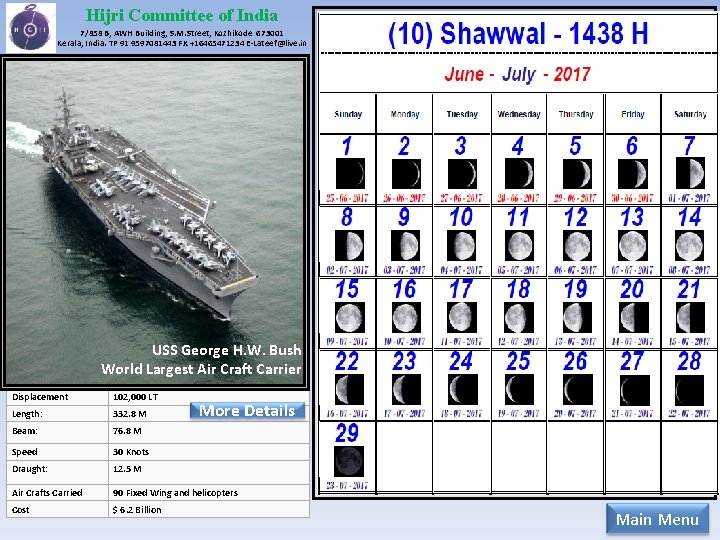Screen dimensions: 720x540
Task: Select the moon image under day 27
Action: tap(635, 390)
